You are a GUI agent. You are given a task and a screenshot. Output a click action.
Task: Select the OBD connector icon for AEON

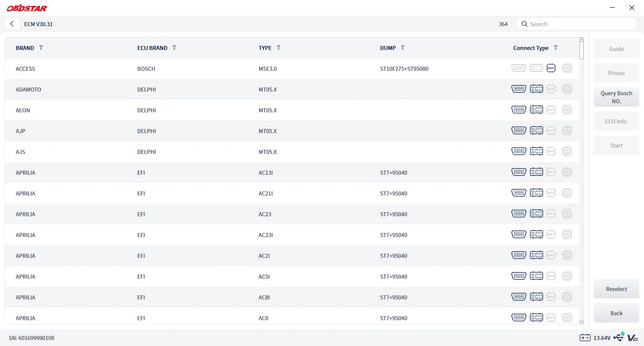click(x=519, y=110)
